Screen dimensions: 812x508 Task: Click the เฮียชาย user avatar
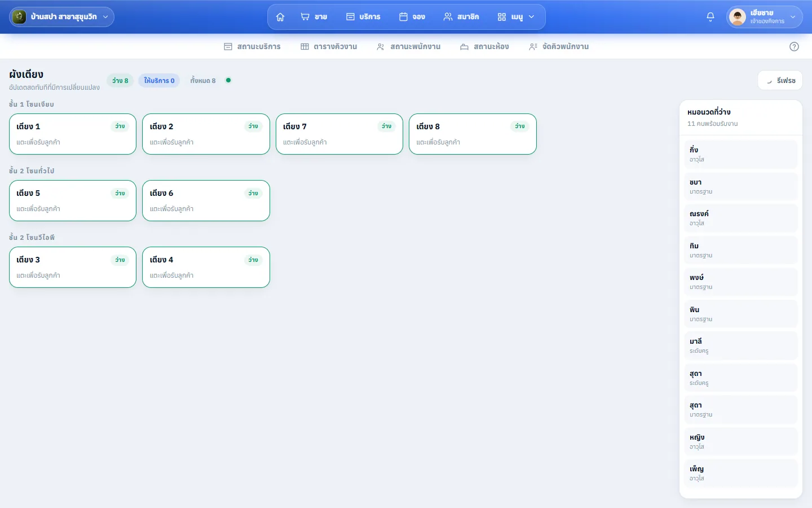(x=738, y=17)
